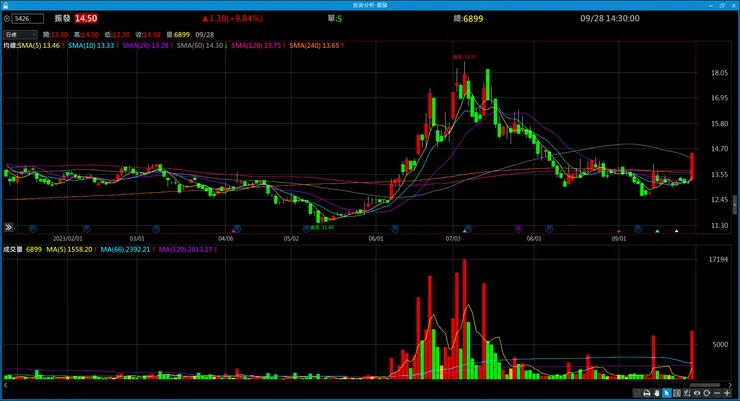Click the purple circle marker before 08/01
The image size is (740, 401).
pos(518,229)
